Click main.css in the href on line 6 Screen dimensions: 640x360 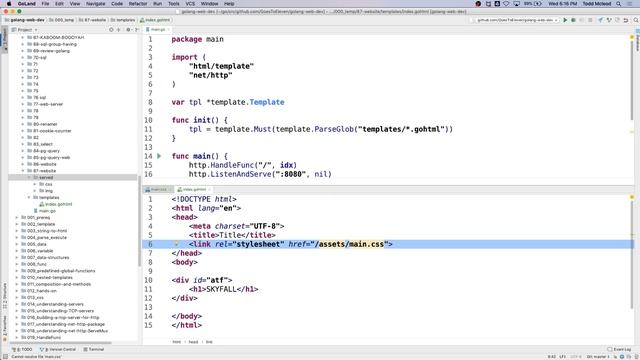click(367, 244)
